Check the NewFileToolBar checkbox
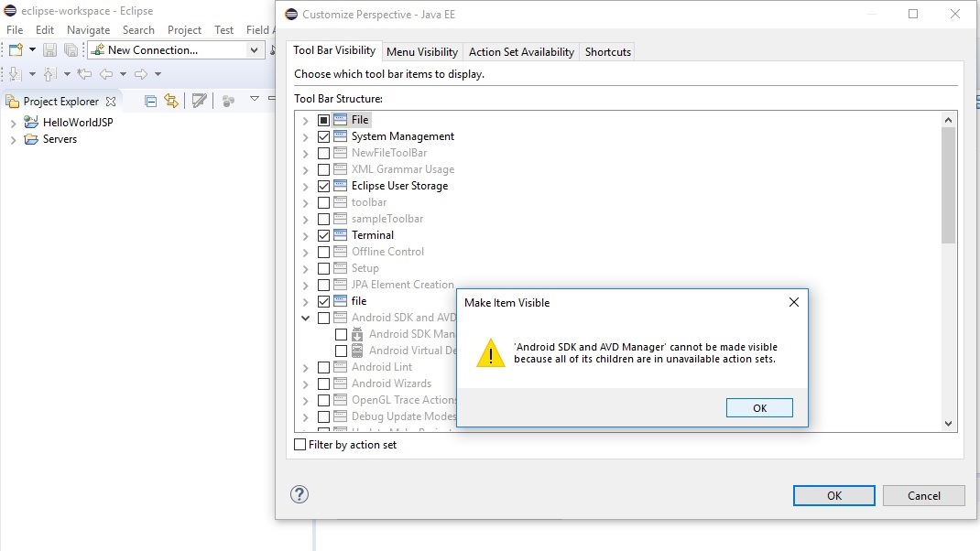The width and height of the screenshot is (980, 551). (323, 153)
